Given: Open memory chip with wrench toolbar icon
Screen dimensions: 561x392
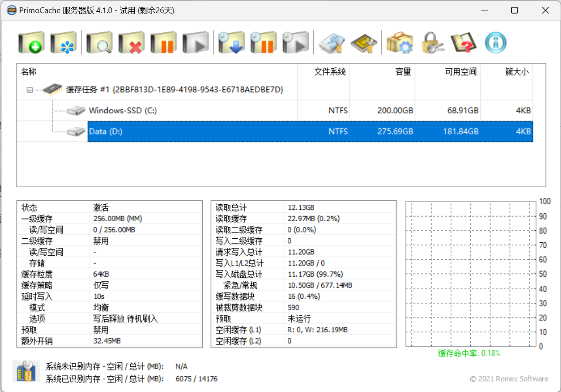Looking at the screenshot, I should click(364, 43).
